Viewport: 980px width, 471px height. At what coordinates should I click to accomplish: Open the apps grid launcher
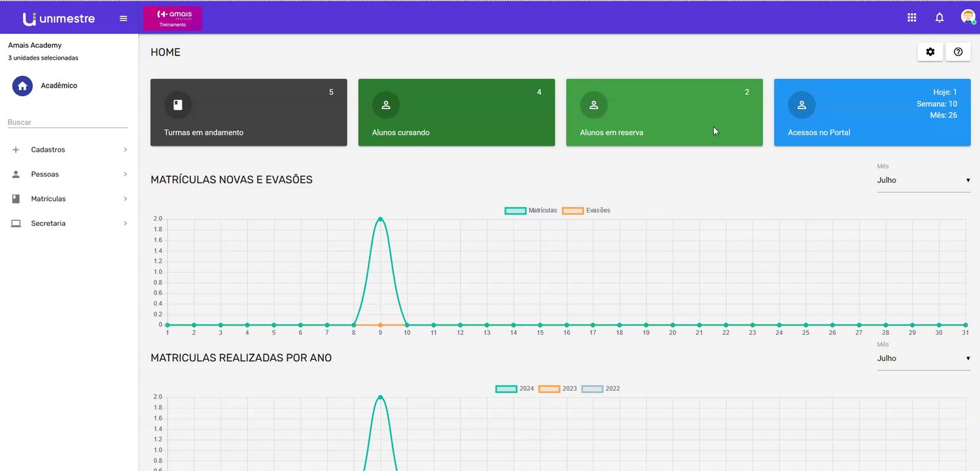point(912,18)
